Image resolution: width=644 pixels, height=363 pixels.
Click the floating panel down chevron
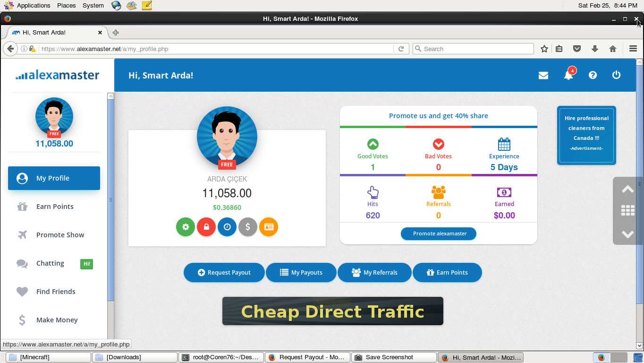(627, 233)
